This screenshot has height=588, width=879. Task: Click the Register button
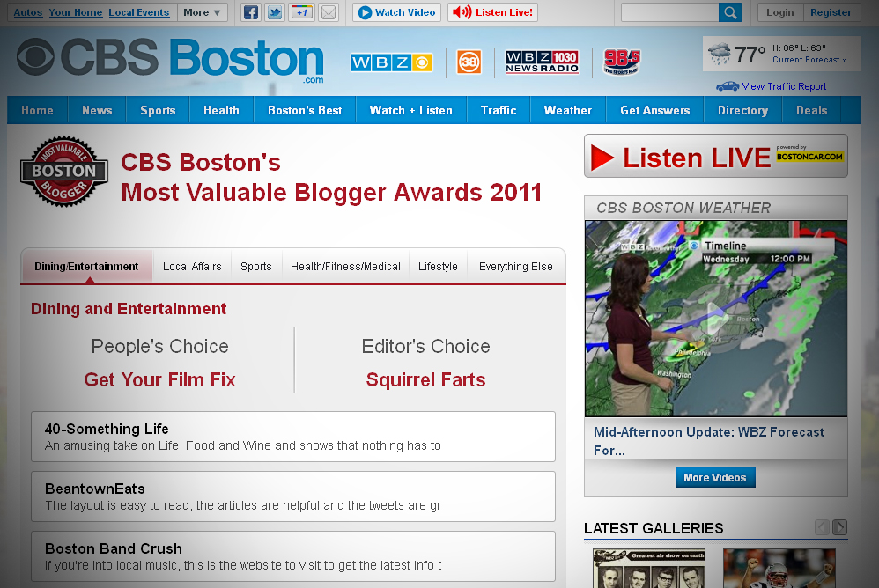(831, 12)
